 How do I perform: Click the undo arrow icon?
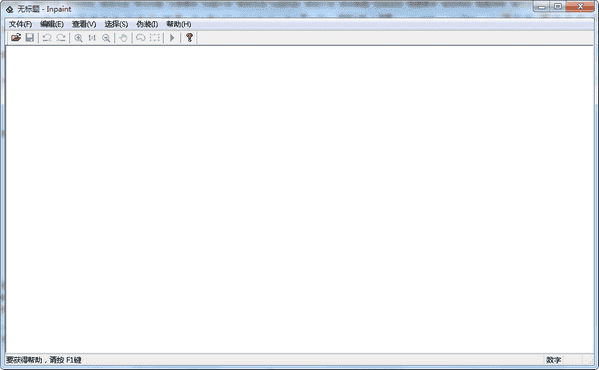(x=47, y=37)
